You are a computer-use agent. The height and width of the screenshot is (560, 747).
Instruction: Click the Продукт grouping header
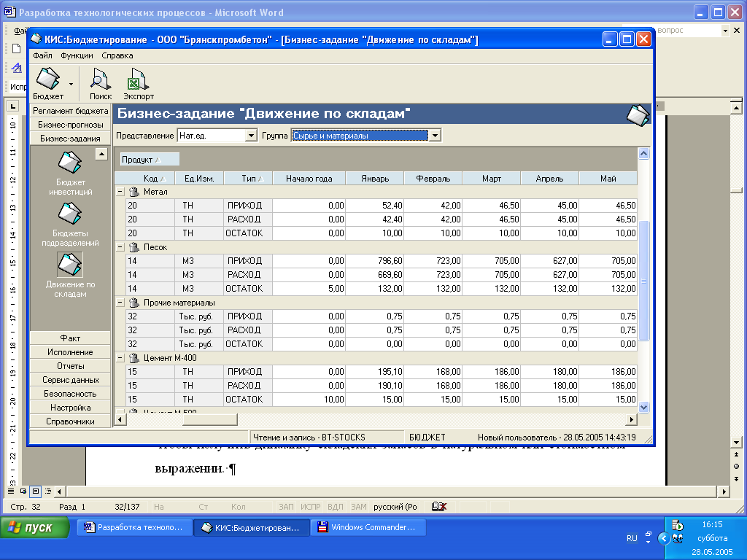point(149,160)
